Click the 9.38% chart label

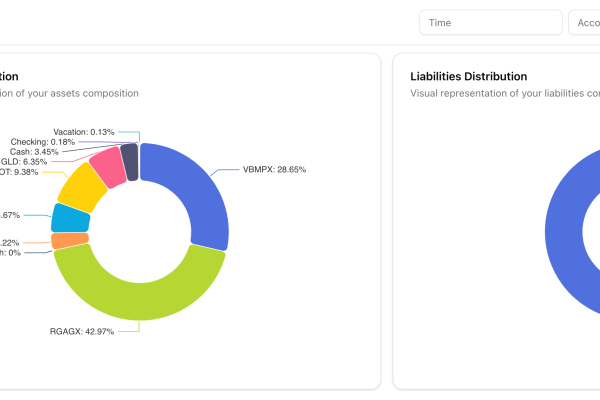[20, 171]
